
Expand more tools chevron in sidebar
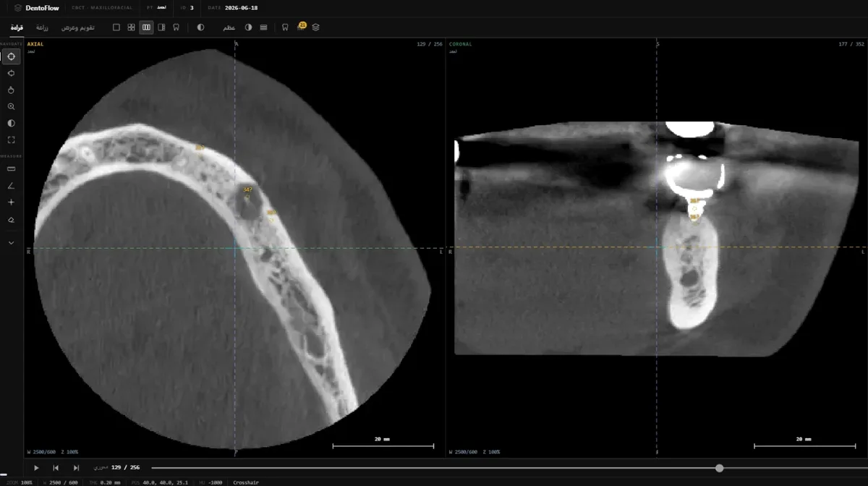click(11, 243)
